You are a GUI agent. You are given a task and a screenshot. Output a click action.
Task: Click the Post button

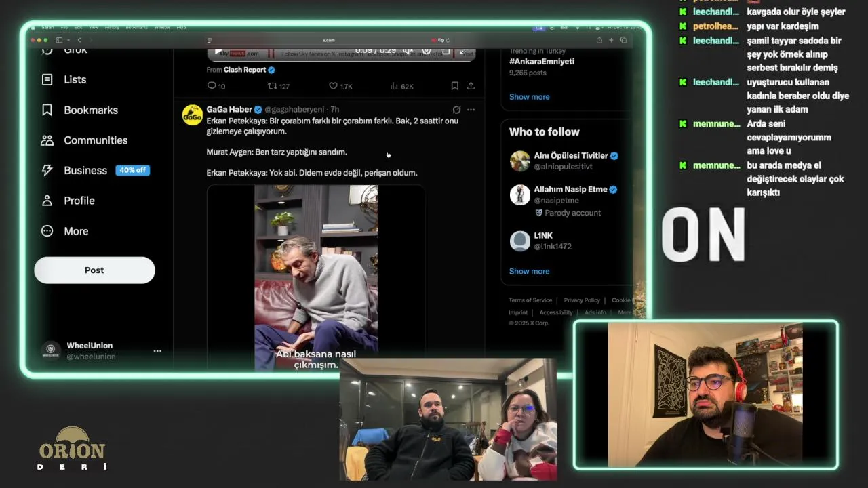(x=94, y=270)
